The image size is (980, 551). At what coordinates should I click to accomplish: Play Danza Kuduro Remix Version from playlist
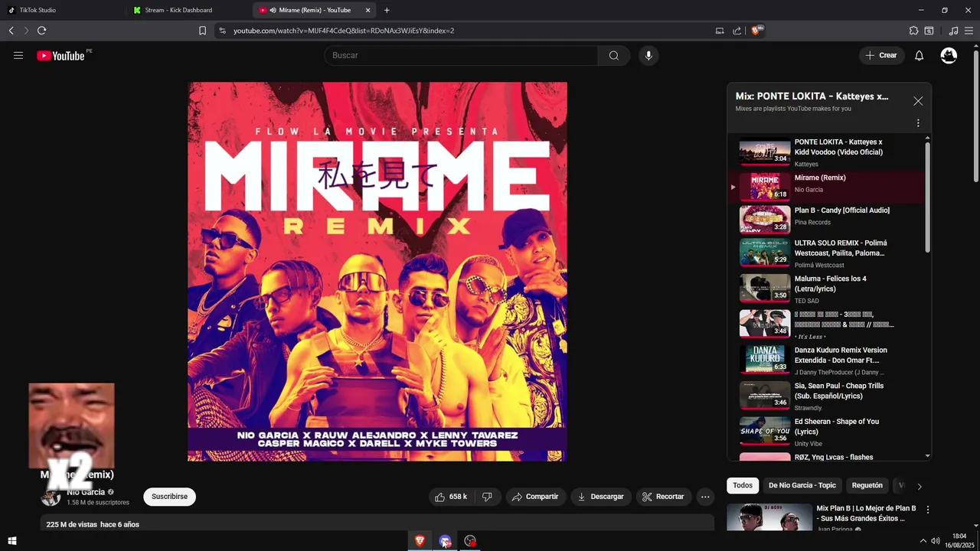click(827, 360)
